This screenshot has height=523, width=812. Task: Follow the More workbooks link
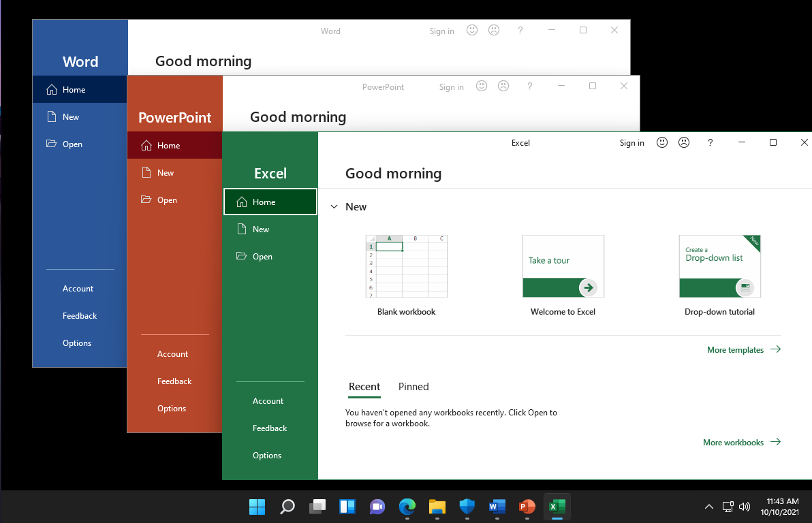click(742, 442)
